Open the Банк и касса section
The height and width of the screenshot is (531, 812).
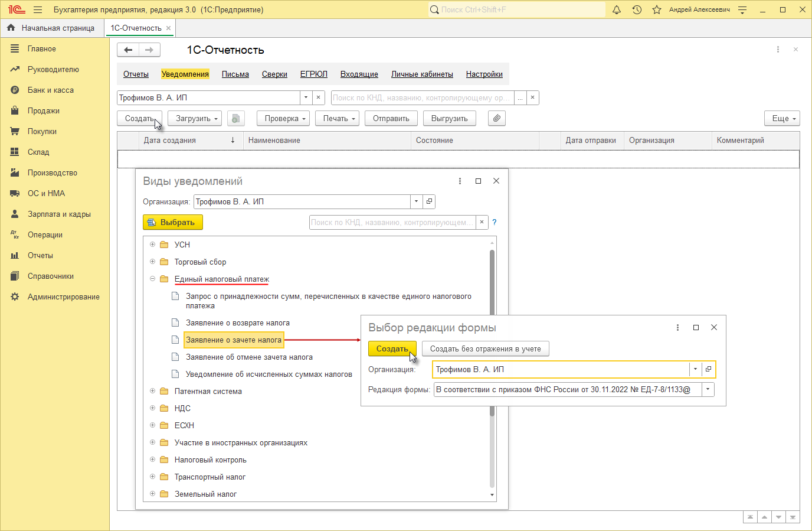click(51, 90)
